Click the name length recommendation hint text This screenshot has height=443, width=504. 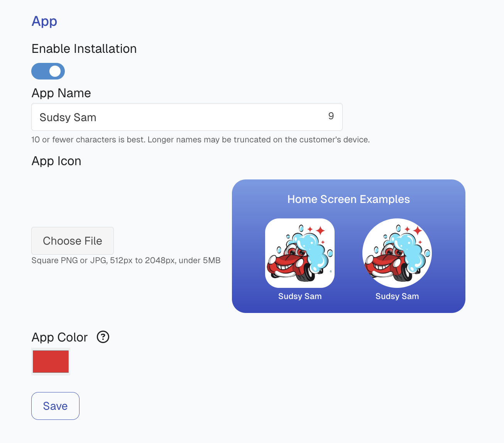click(201, 140)
